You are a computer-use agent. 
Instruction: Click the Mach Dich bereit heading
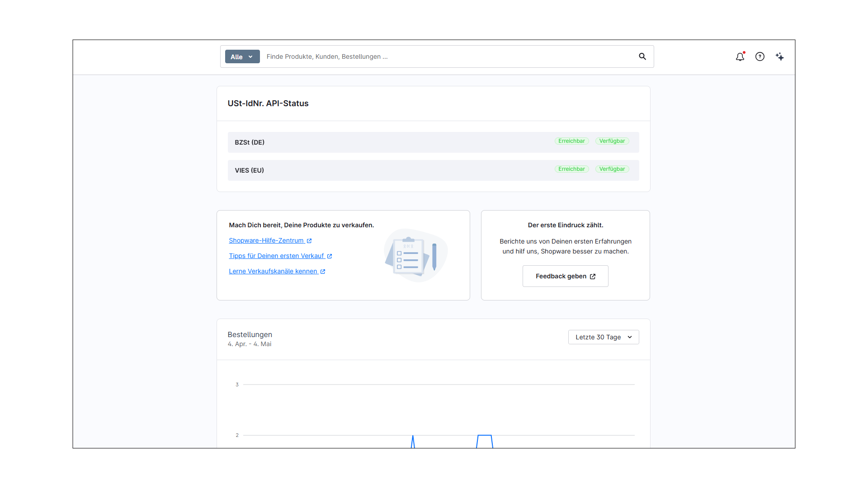(x=302, y=225)
